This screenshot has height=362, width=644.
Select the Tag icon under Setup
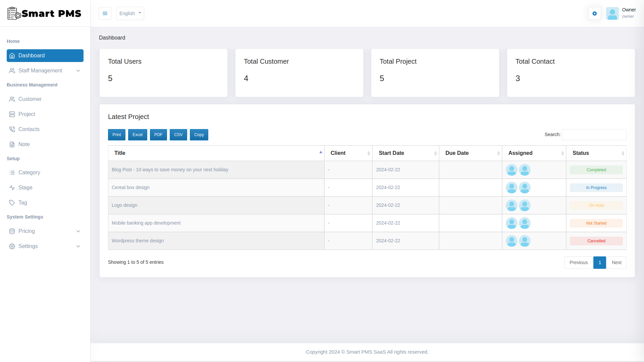pos(12,202)
